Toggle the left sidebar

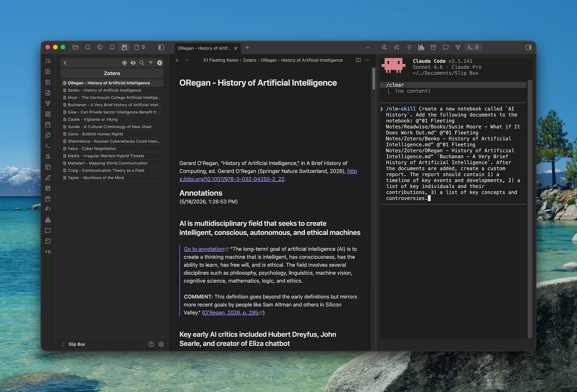[161, 48]
